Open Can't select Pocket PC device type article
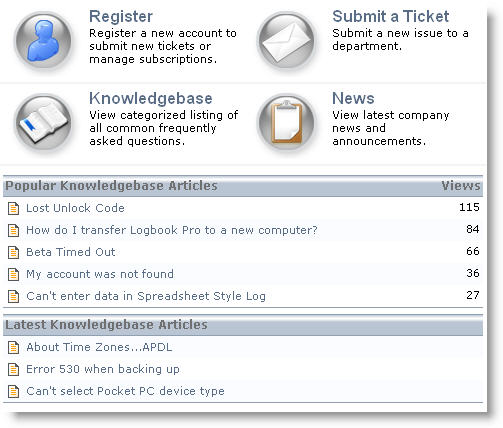This screenshot has width=503, height=428. (125, 391)
